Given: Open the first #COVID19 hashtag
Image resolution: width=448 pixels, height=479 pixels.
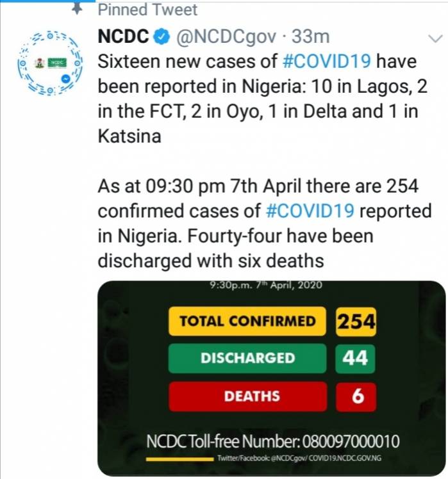Looking at the screenshot, I should tap(327, 61).
